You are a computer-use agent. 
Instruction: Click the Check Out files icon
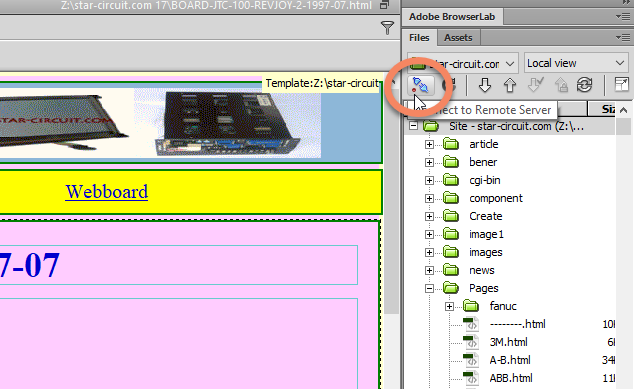tap(535, 85)
